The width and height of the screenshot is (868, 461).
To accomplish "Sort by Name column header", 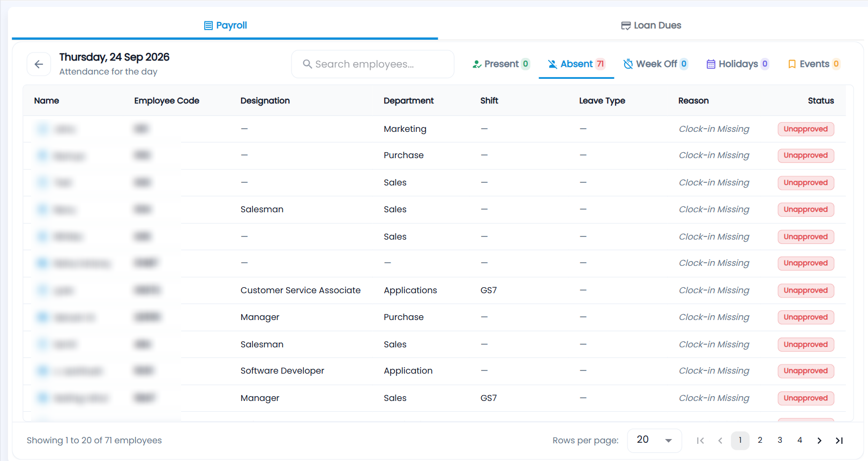I will pos(47,101).
